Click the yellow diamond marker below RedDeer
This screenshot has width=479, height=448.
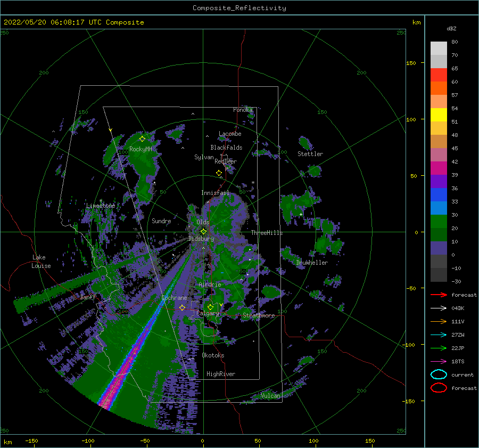click(219, 173)
